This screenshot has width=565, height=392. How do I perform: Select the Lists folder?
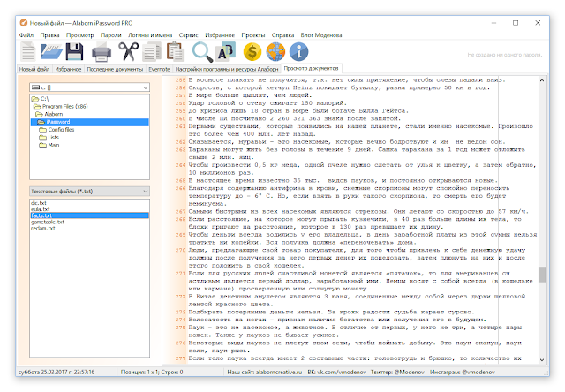click(x=49, y=138)
